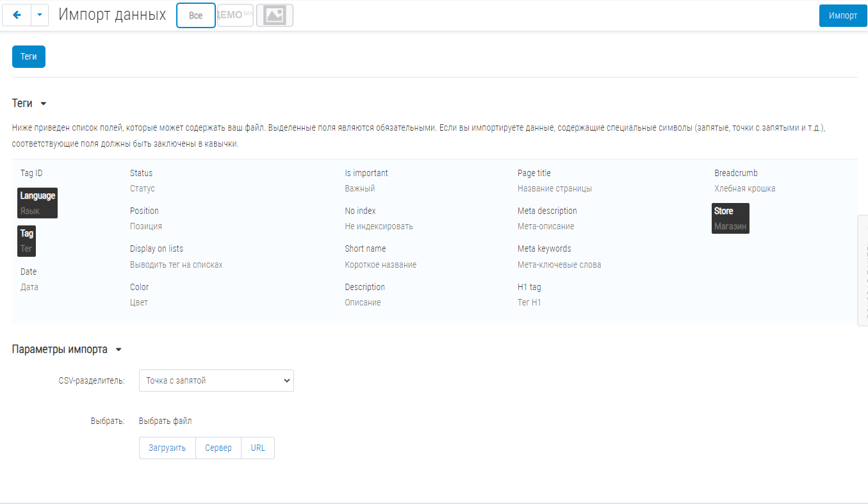Choose the image placeholder storefront button
Screen dimensions: 868x504
(x=275, y=15)
